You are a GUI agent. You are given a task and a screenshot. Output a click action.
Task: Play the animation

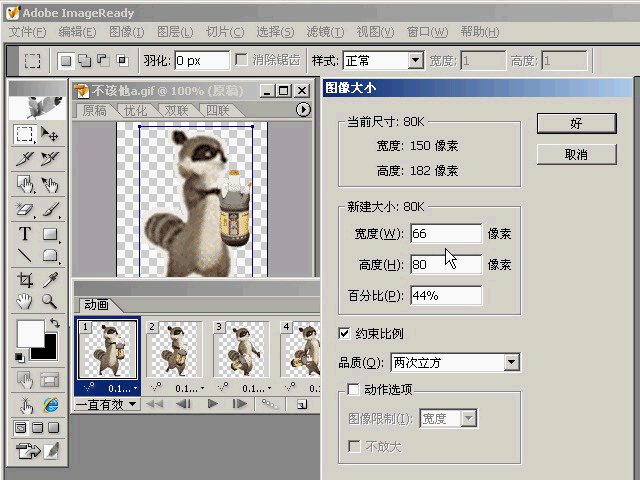213,404
